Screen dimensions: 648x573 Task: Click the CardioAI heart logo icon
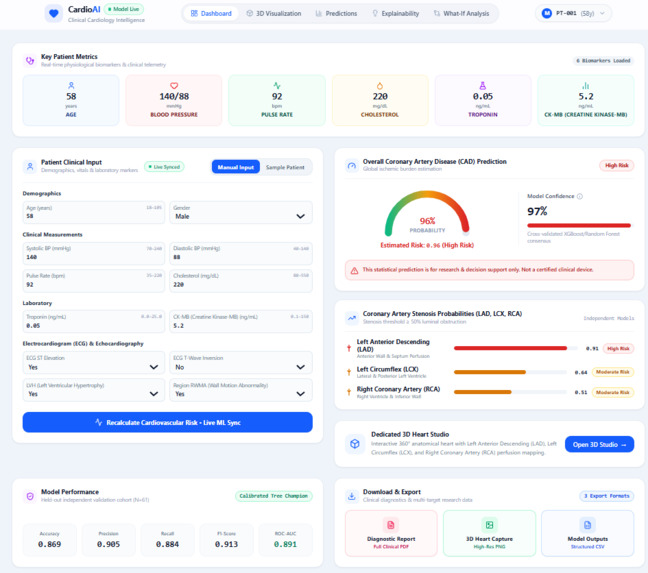(x=54, y=14)
